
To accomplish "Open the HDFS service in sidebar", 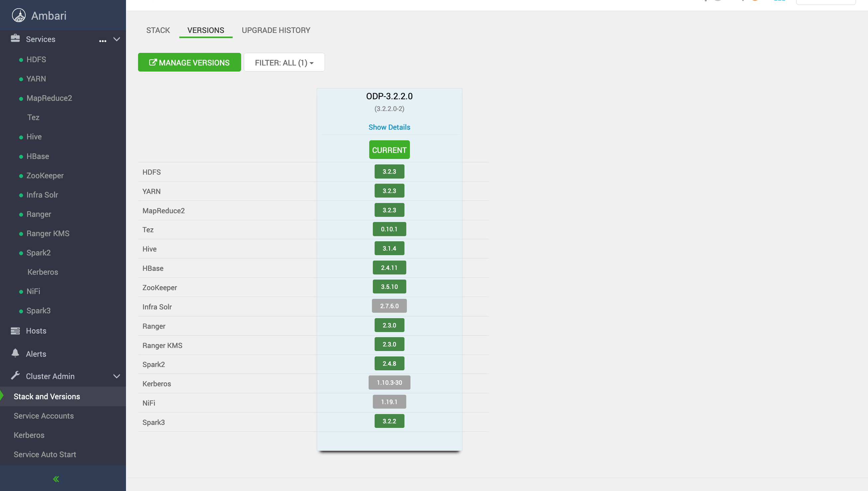I will [36, 60].
